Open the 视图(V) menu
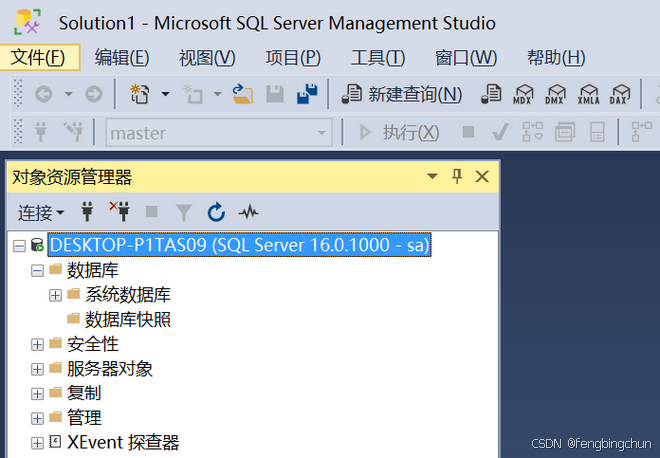The height and width of the screenshot is (458, 660). [x=207, y=58]
